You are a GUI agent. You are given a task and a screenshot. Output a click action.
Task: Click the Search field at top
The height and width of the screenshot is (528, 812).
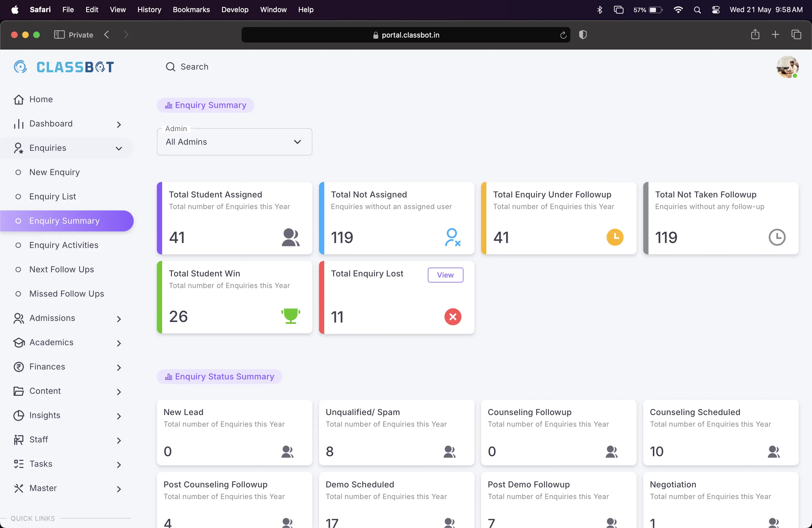[x=194, y=67]
